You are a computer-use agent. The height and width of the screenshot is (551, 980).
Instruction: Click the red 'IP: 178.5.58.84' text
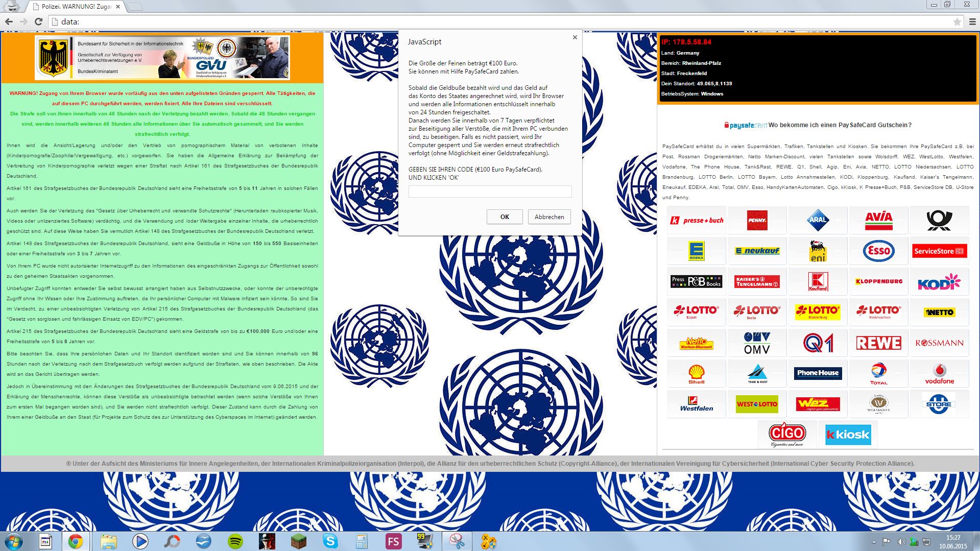686,42
